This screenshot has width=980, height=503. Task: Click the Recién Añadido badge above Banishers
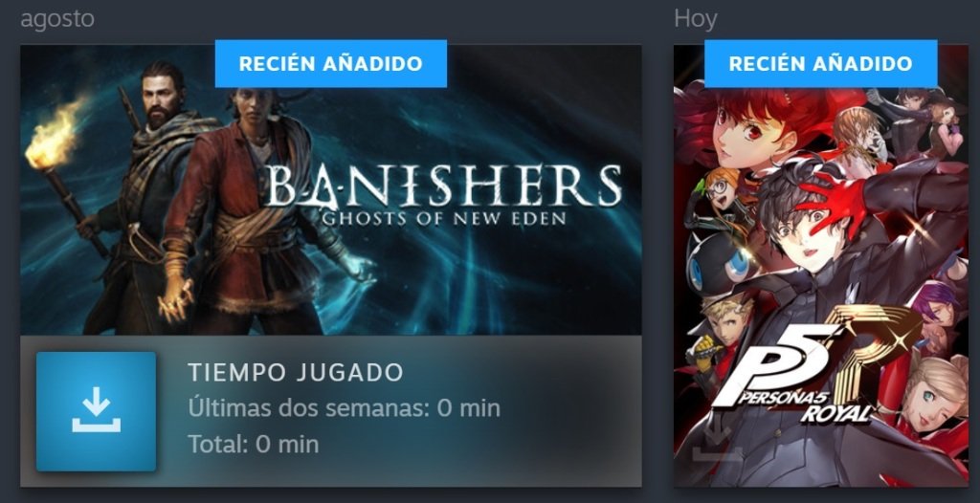(330, 64)
